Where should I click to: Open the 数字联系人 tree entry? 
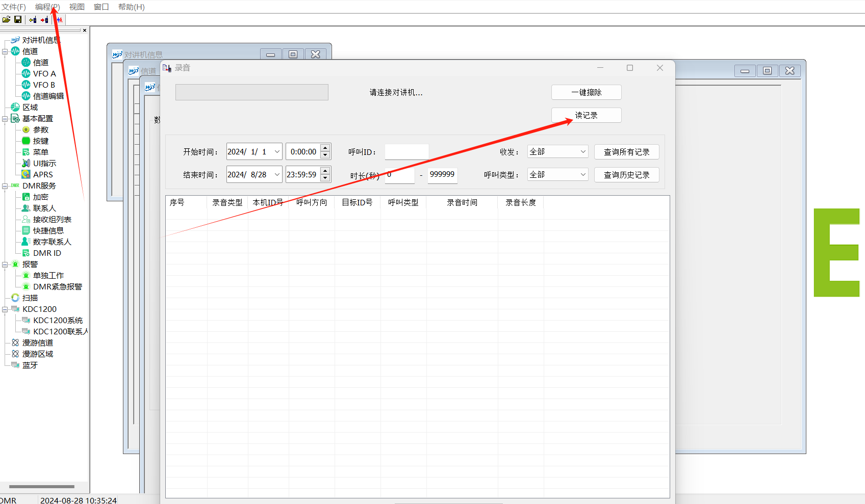tap(52, 242)
